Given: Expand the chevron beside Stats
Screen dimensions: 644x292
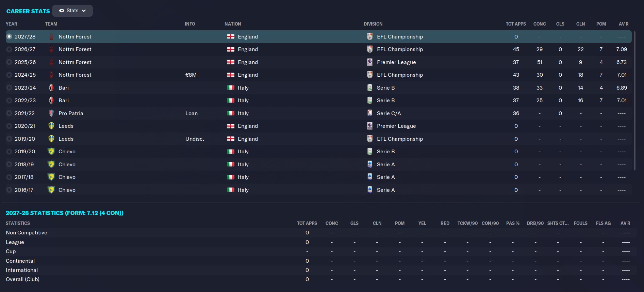Looking at the screenshot, I should point(84,11).
